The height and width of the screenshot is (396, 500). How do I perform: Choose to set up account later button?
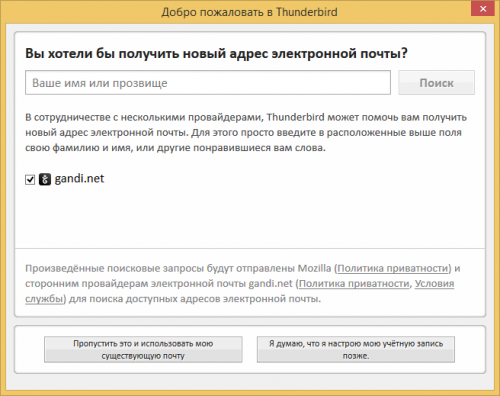(356, 349)
